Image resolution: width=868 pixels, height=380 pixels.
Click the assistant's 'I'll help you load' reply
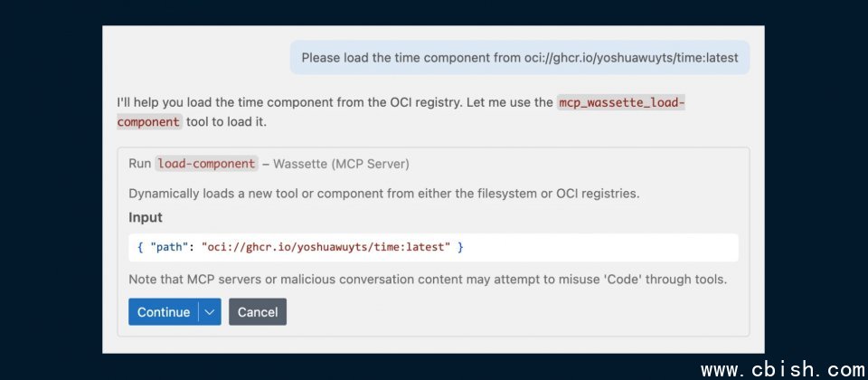pos(335,103)
